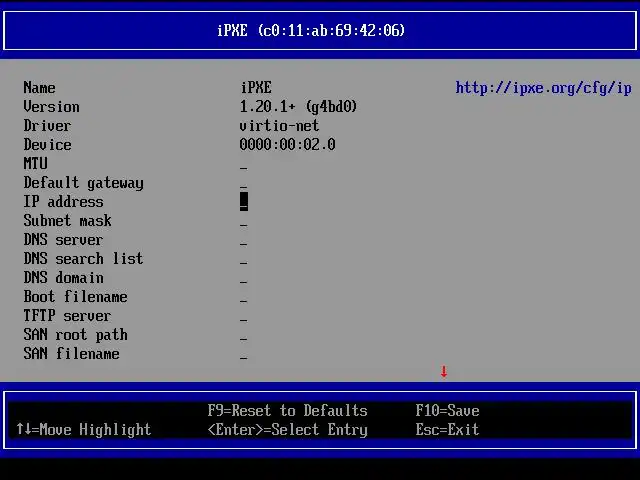Select the DNS server label
The height and width of the screenshot is (480, 640).
(x=63, y=240)
